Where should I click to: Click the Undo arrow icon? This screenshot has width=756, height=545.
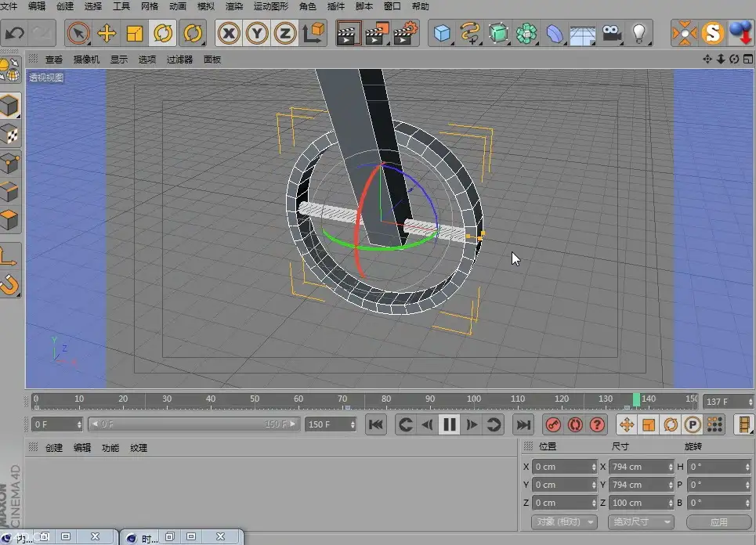pos(14,33)
